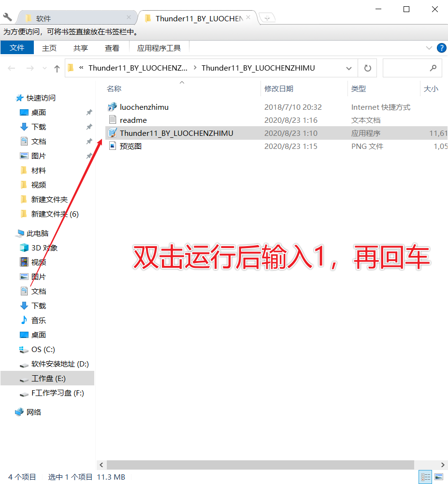Refresh the current folder
Image resolution: width=448 pixels, height=484 pixels.
[367, 68]
